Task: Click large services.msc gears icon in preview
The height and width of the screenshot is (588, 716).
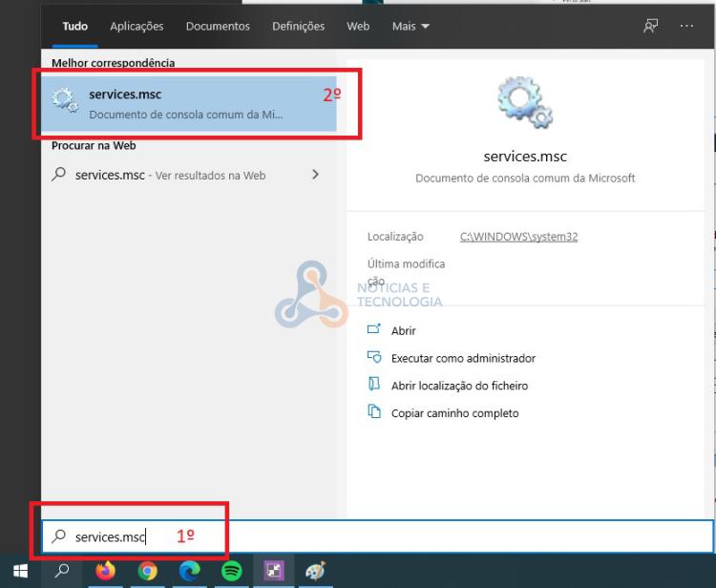Action: 525,102
